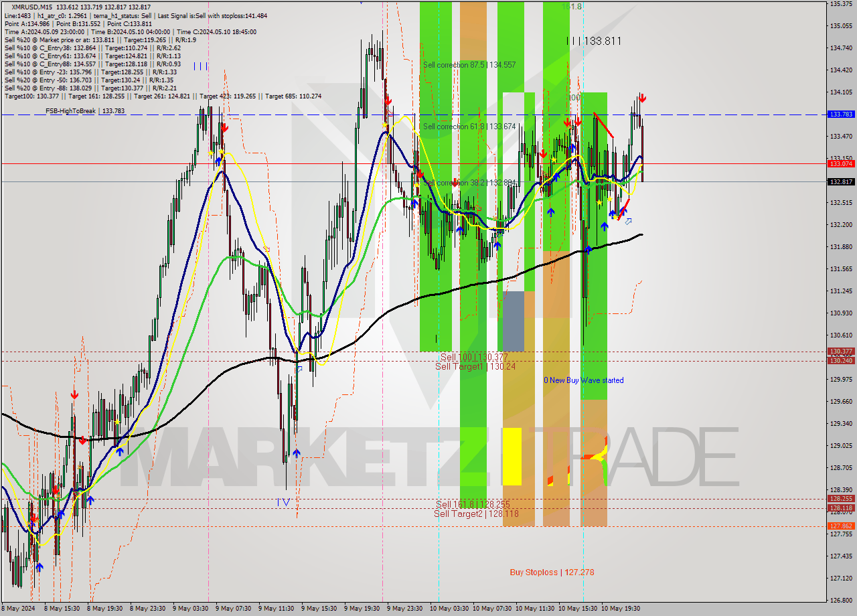This screenshot has width=857, height=616.
Task: Click the 'I V' wave label near the low
Action: pyautogui.click(x=284, y=502)
